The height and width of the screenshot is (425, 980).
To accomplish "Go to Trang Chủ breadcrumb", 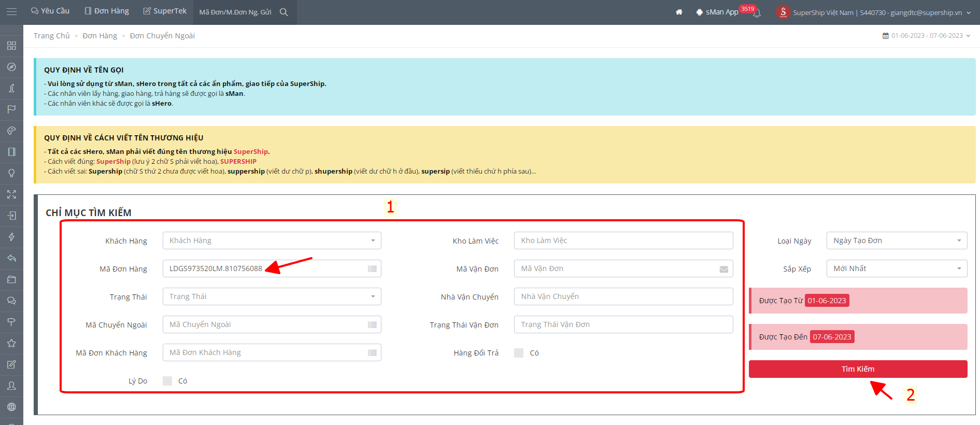I will coord(52,36).
